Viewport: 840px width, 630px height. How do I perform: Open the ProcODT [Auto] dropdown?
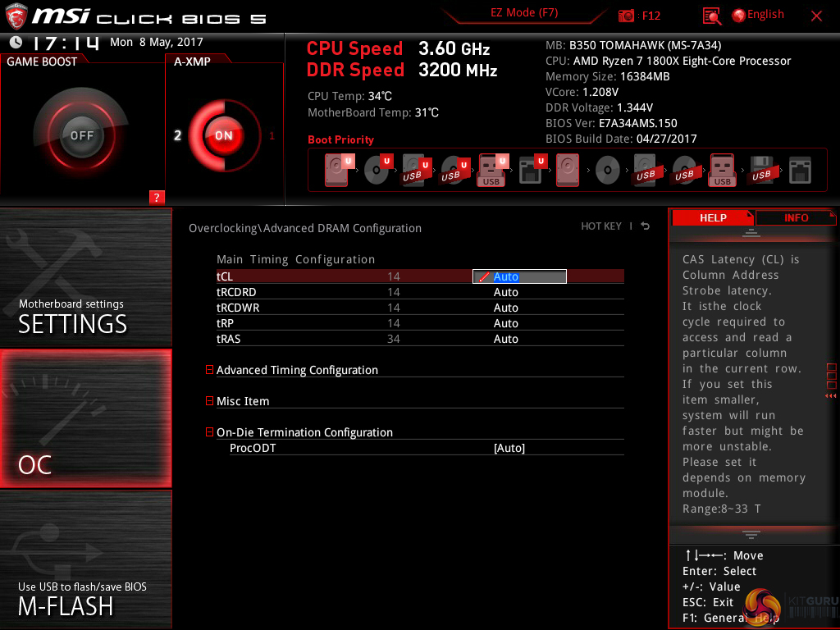point(509,448)
